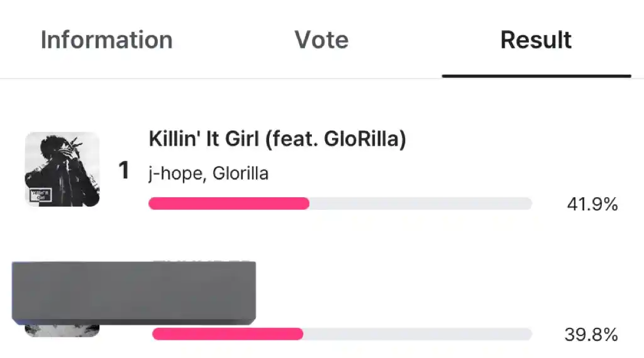Click the unfilled part of first result bar
644x358 pixels.
click(x=421, y=203)
